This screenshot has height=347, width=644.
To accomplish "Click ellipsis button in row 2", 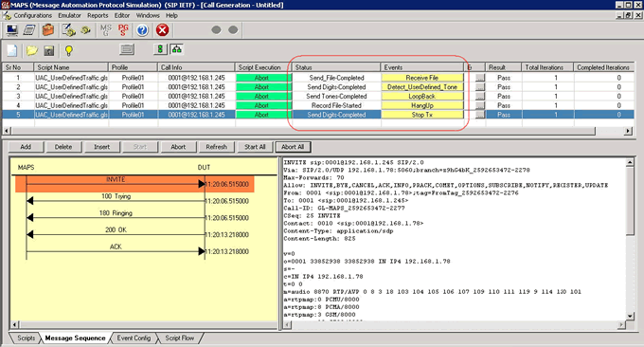I will [480, 87].
